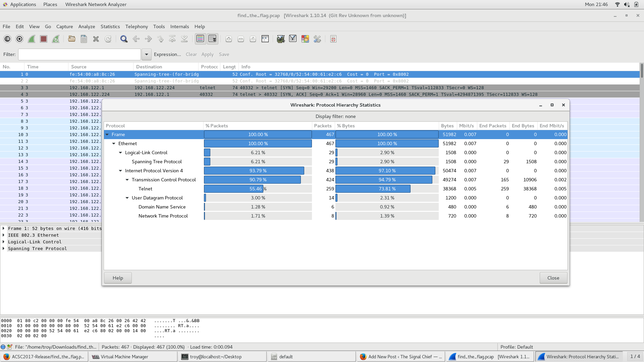Start a new live capture

tap(32, 39)
